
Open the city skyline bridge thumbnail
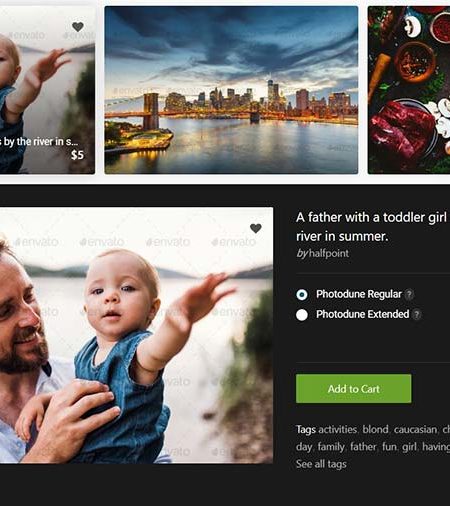point(231,90)
